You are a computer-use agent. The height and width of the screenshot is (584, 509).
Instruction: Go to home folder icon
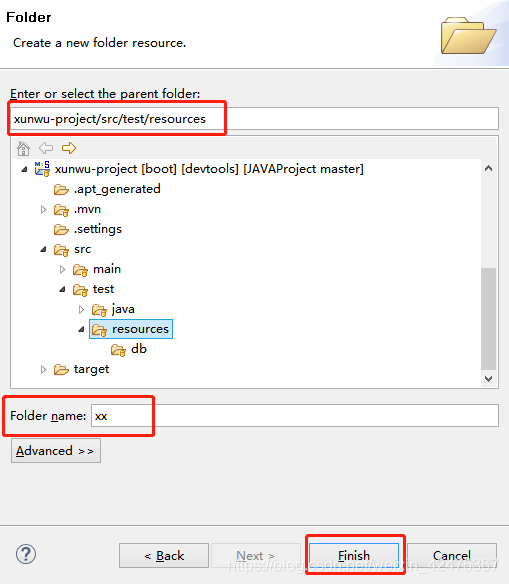tap(23, 148)
